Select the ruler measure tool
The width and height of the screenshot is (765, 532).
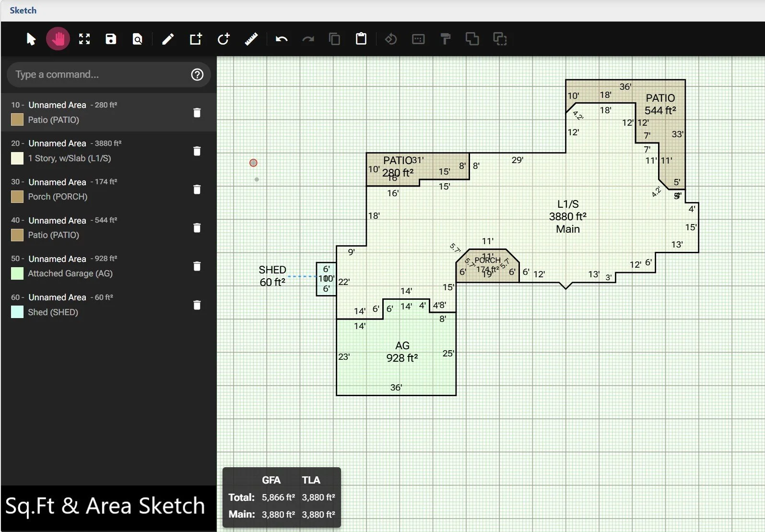pos(251,39)
